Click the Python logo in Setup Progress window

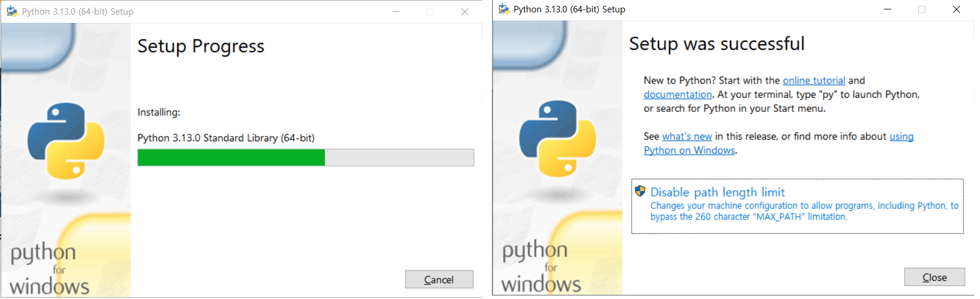pyautogui.click(x=66, y=141)
